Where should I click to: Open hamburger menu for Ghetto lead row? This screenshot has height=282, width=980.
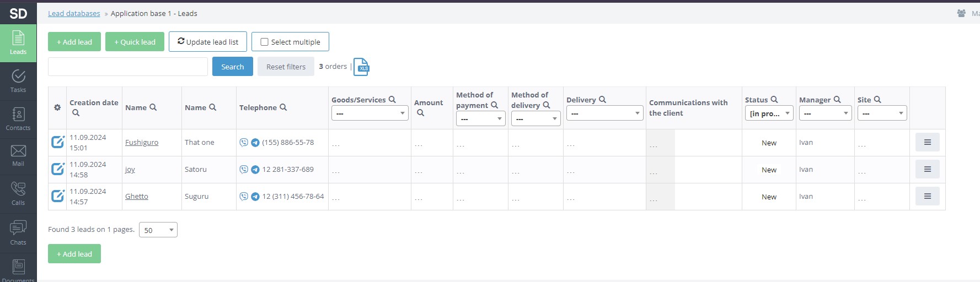(927, 197)
